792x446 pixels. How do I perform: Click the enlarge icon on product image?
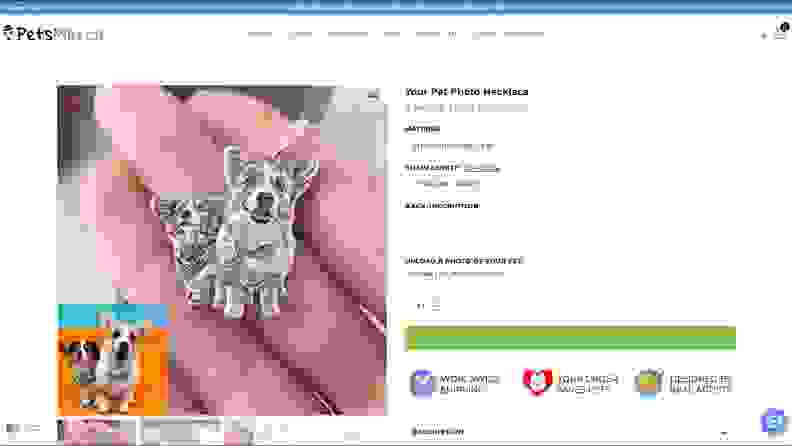click(373, 95)
